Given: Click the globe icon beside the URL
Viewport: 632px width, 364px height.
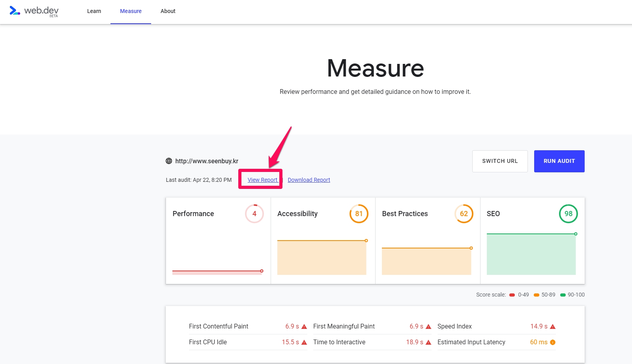Looking at the screenshot, I should click(x=169, y=161).
